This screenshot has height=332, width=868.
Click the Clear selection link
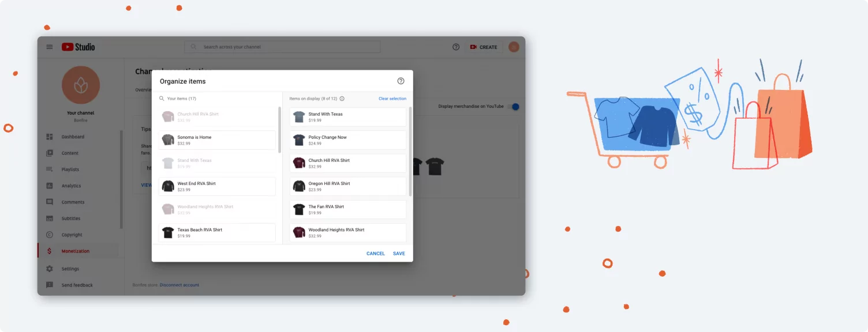click(392, 99)
